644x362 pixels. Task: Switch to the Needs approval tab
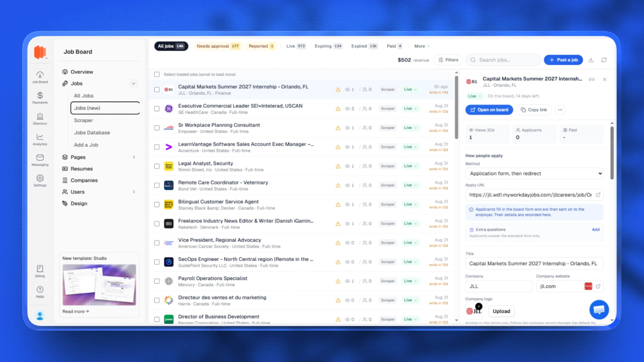pos(218,46)
